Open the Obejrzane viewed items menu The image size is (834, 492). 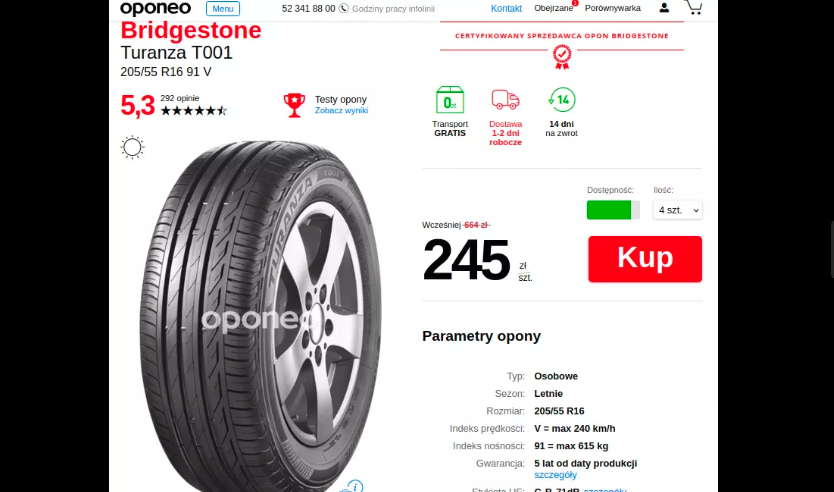click(554, 9)
